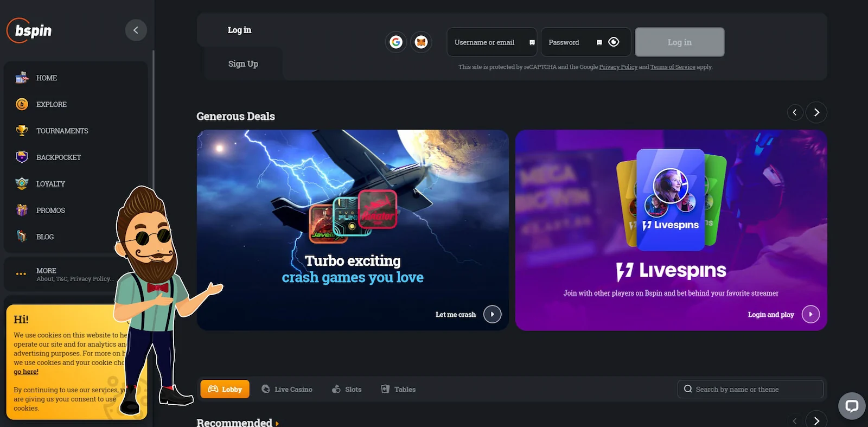Click Let me crash link

(x=456, y=315)
